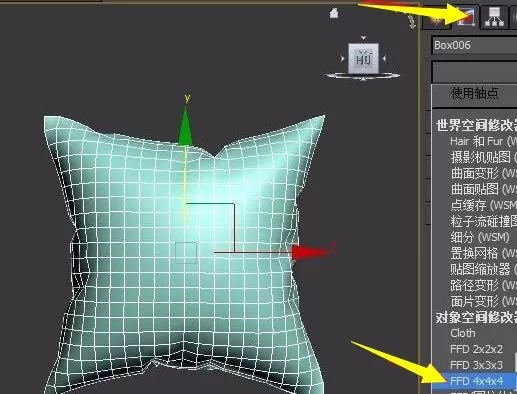Choose 摄影机贴图 world-space modifier
The height and width of the screenshot is (394, 517).
(483, 157)
